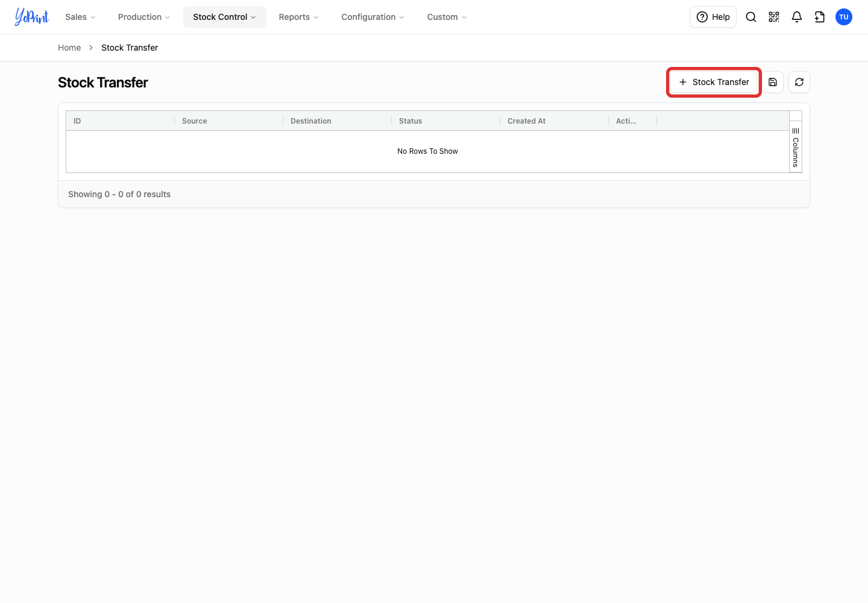Open the global search icon
The image size is (868, 603).
click(751, 17)
